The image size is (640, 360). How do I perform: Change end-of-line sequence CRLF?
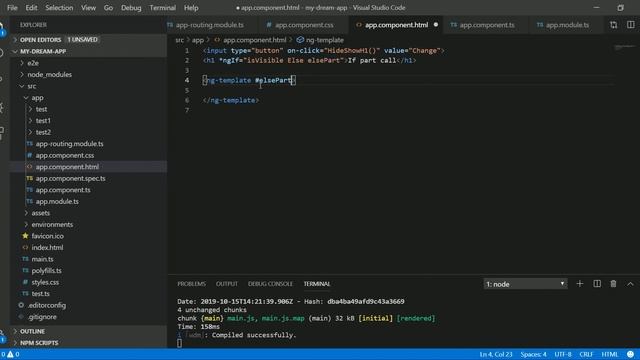click(x=586, y=354)
